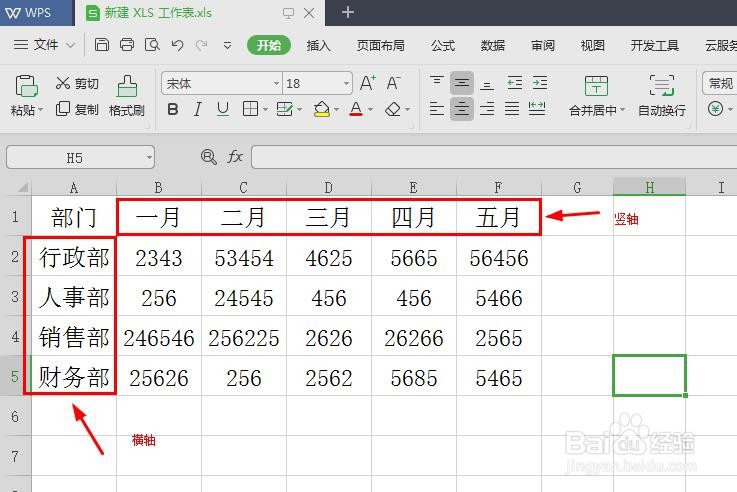This screenshot has width=737, height=492.
Task: Click the Print icon
Action: [x=127, y=45]
